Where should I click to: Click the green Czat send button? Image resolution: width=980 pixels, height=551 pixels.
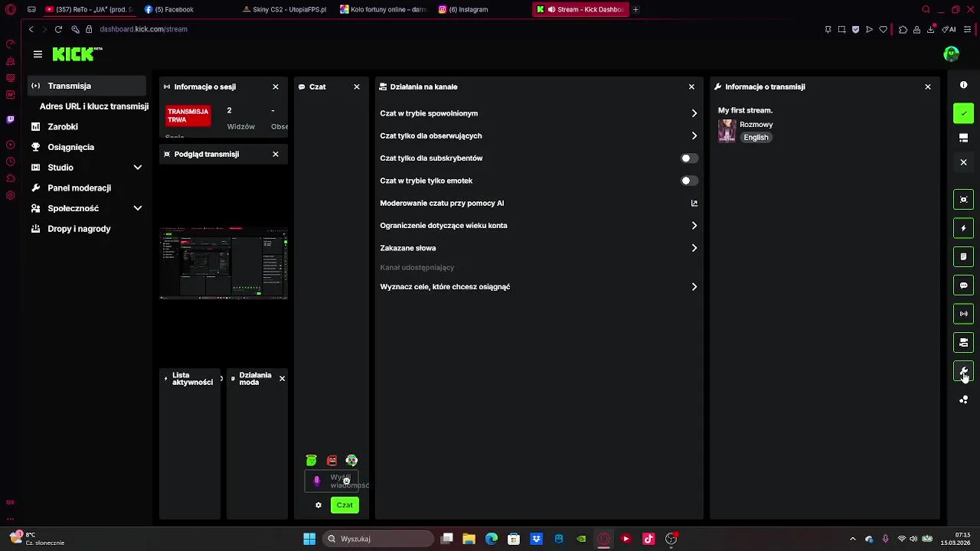click(345, 505)
